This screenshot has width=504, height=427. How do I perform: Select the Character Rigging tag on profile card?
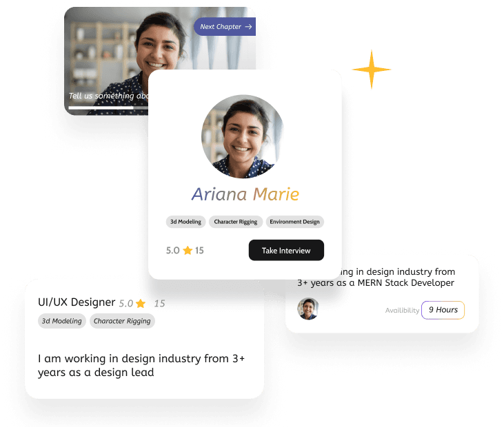(x=236, y=222)
